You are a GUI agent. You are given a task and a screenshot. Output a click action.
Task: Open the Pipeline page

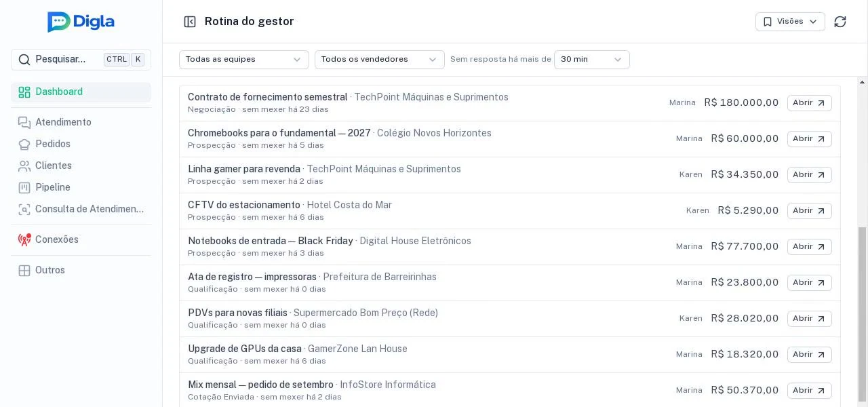point(81,187)
